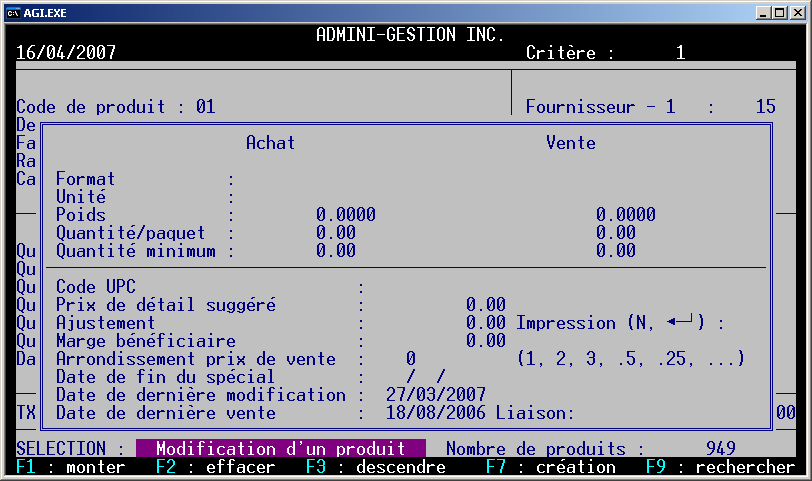Click the AGI.EXE console icon in title bar

pyautogui.click(x=13, y=11)
